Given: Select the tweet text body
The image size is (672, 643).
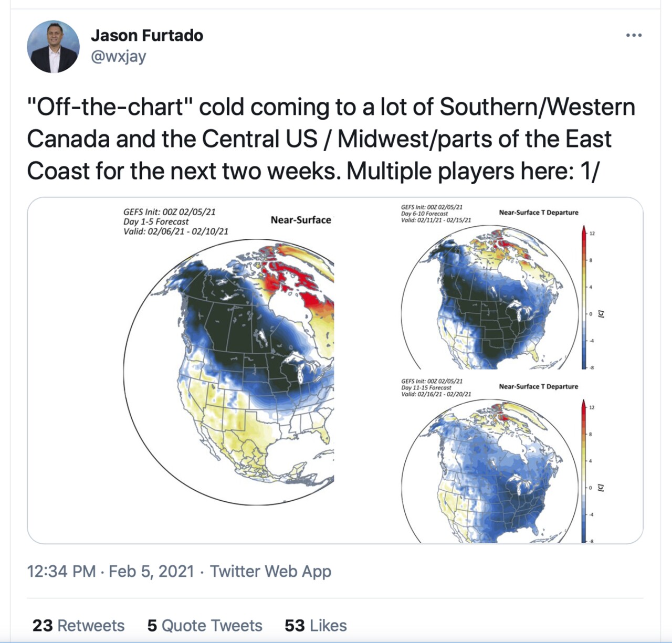Looking at the screenshot, I should pyautogui.click(x=331, y=138).
